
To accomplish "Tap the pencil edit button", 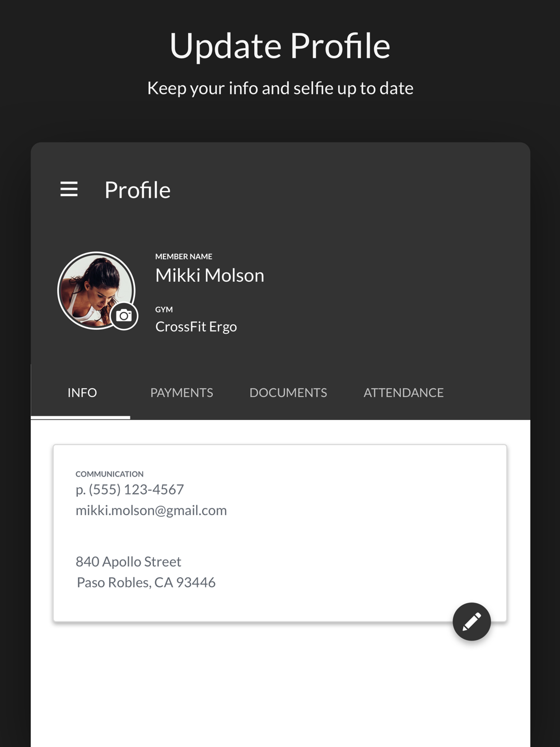I will click(x=472, y=622).
